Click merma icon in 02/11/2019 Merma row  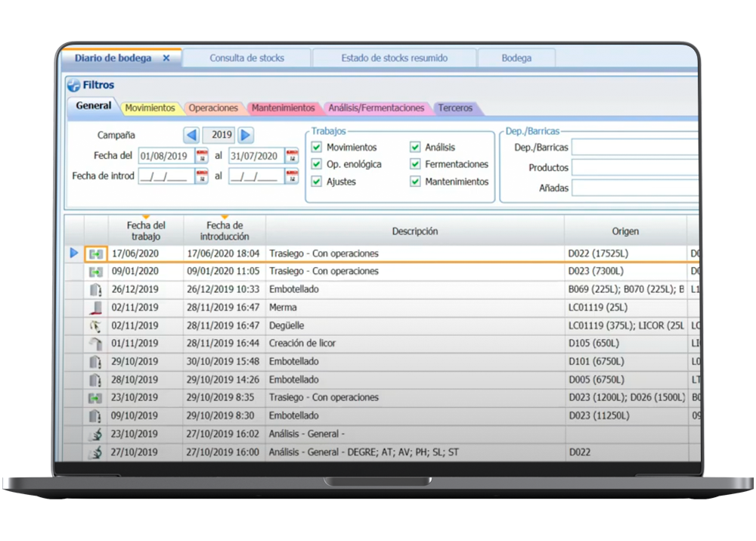click(95, 307)
